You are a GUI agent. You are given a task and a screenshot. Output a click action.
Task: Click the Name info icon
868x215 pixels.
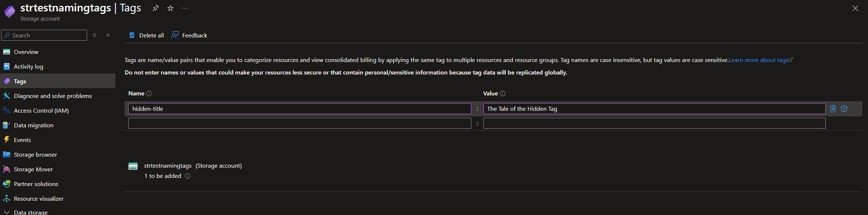click(x=149, y=94)
